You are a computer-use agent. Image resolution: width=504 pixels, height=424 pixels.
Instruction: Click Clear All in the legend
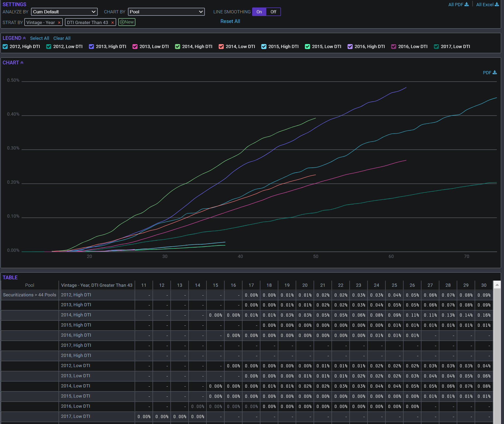(62, 38)
